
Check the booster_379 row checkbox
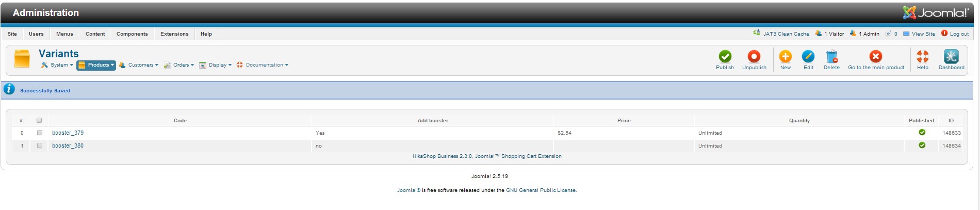tap(39, 133)
